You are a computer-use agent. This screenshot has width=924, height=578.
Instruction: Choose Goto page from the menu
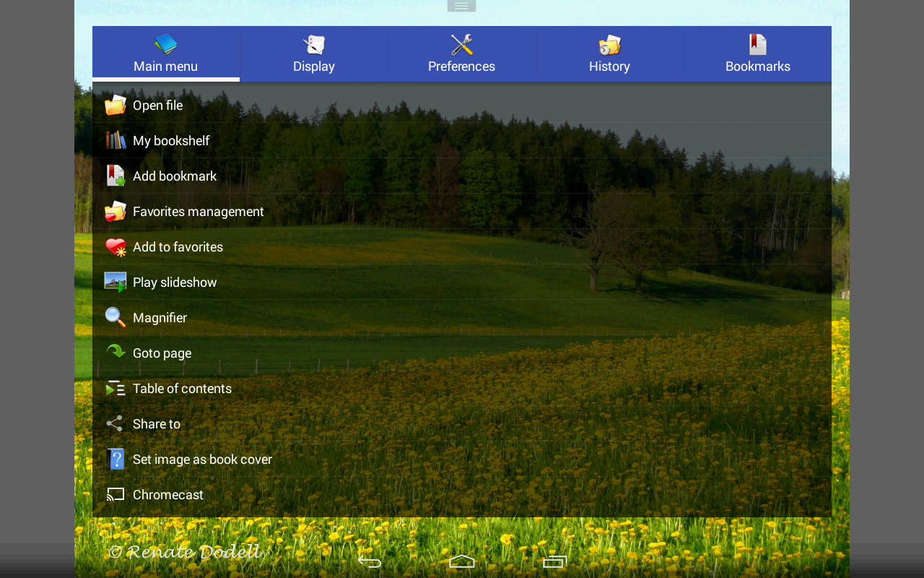point(162,352)
